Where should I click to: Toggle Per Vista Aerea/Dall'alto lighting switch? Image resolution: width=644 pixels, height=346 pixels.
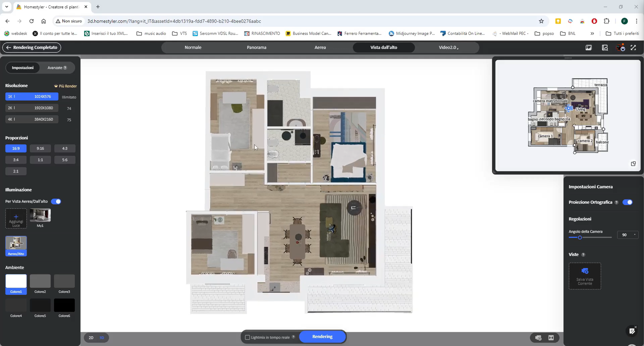tap(56, 202)
